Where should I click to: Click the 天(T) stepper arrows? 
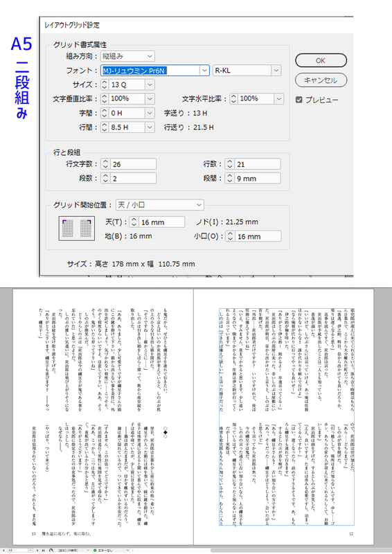134,222
